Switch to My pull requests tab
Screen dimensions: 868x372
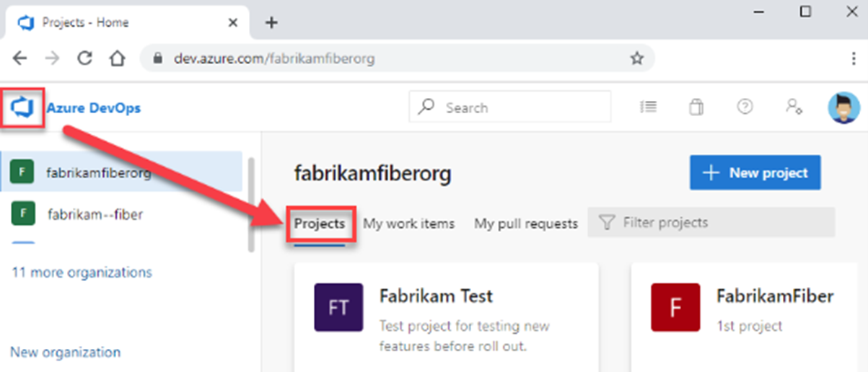click(x=525, y=223)
